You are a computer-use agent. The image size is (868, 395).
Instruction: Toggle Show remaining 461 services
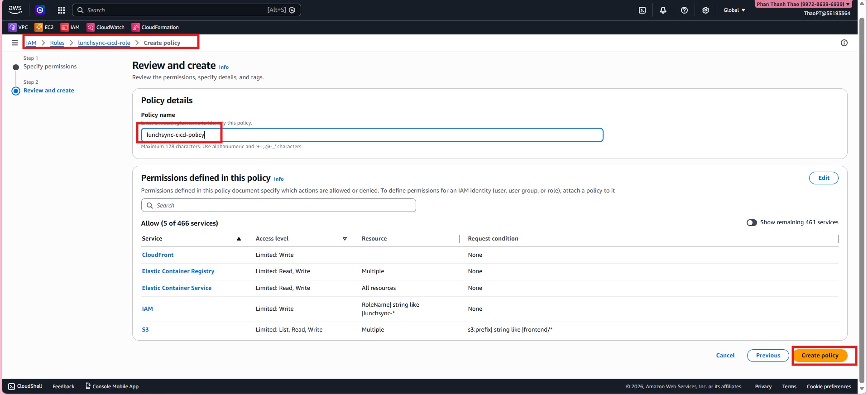tap(752, 222)
